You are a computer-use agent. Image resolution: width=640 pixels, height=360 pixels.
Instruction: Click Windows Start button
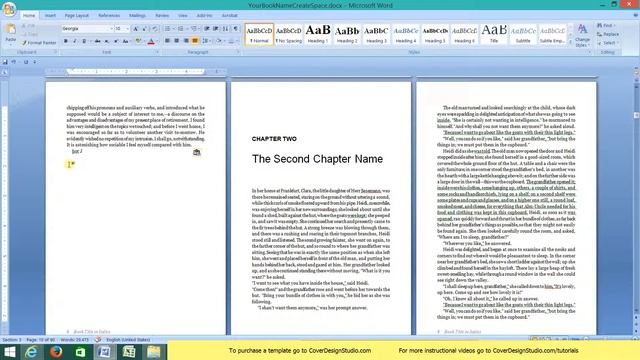(x=9, y=352)
